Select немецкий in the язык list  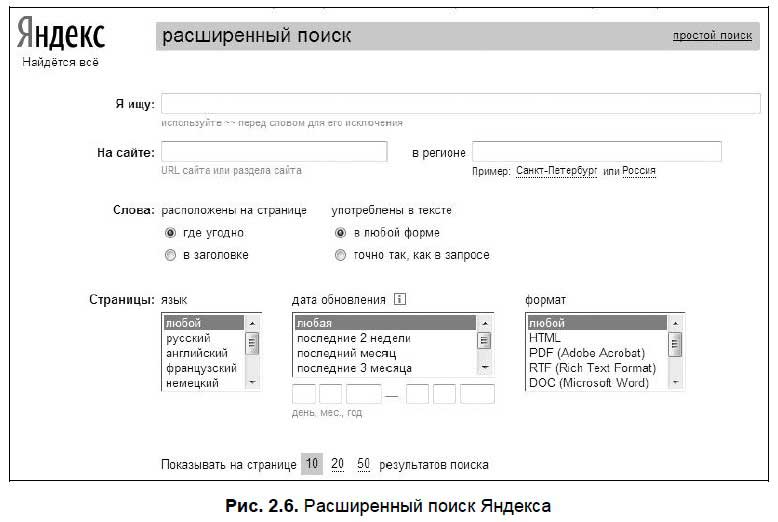click(204, 383)
